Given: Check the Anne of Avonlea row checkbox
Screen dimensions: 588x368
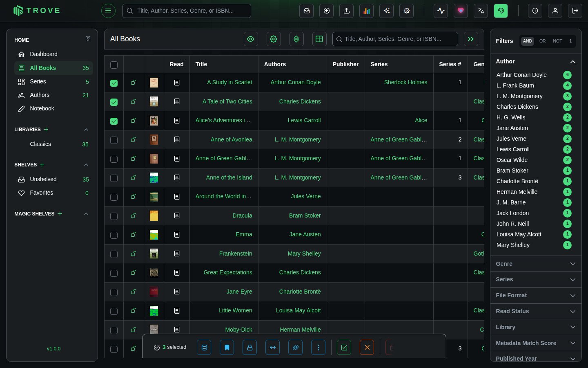Looking at the screenshot, I should click(x=114, y=140).
